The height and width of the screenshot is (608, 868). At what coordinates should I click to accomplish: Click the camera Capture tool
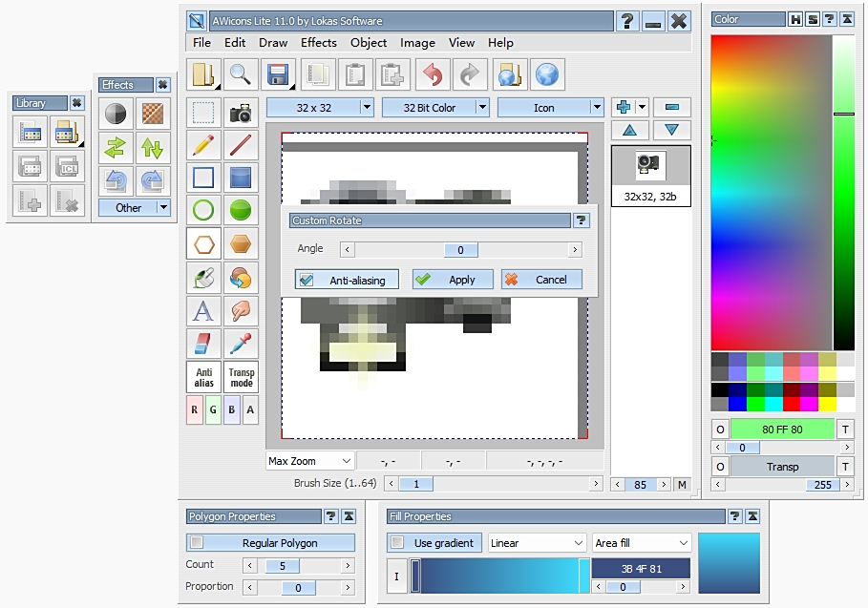(241, 113)
